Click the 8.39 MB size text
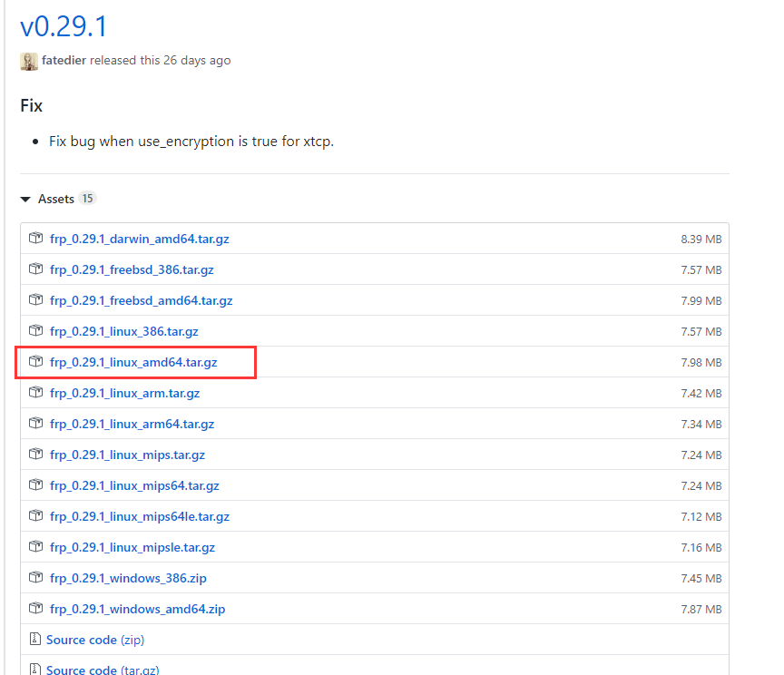Viewport: 784px width, 675px height. click(x=701, y=240)
